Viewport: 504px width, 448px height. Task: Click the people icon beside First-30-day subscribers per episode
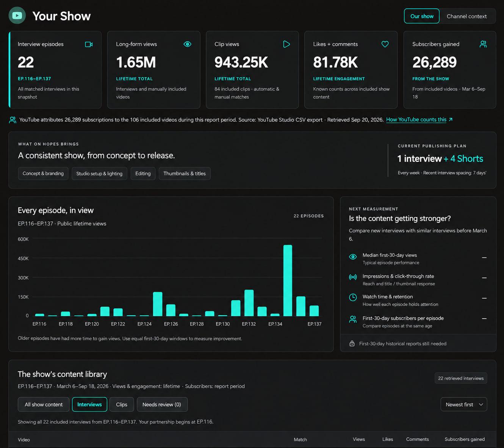coord(353,319)
